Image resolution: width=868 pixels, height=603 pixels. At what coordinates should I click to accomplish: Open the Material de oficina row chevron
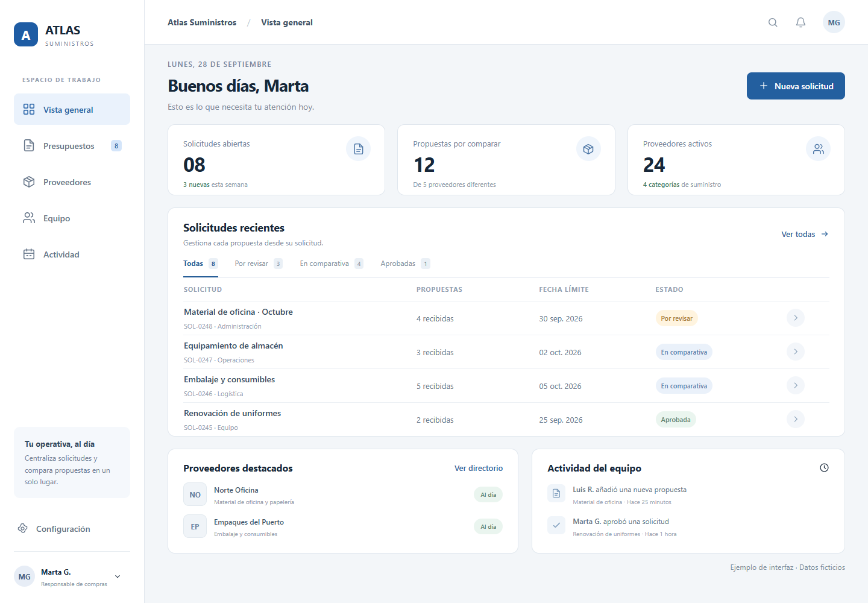pos(796,318)
